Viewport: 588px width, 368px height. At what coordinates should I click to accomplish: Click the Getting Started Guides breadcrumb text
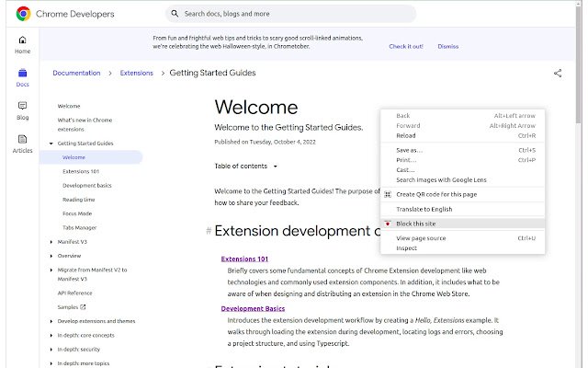[212, 73]
